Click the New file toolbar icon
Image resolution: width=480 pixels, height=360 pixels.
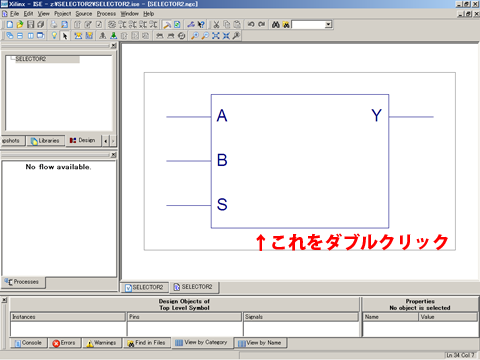click(x=10, y=24)
